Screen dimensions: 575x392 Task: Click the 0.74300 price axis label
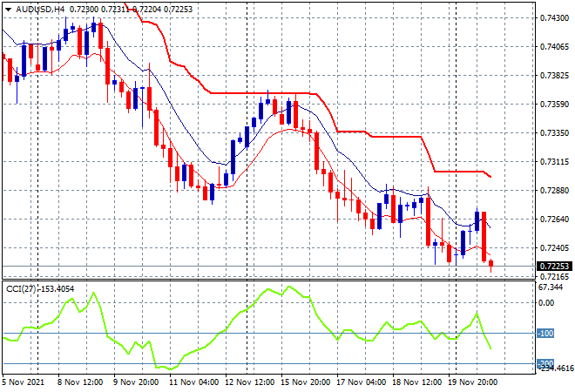[554, 18]
